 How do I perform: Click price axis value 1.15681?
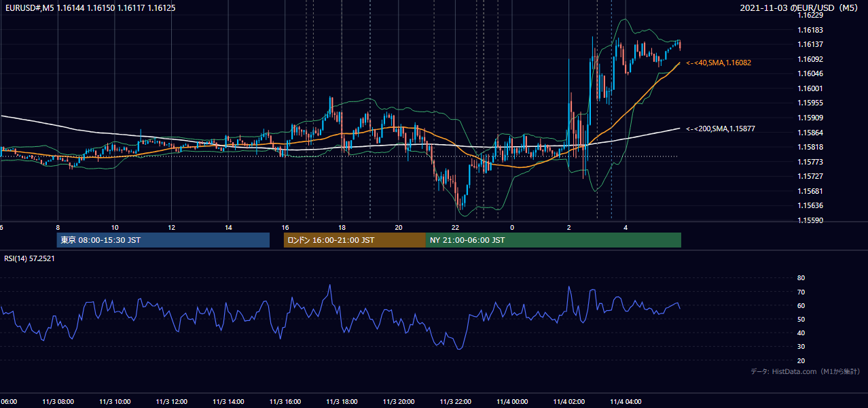pyautogui.click(x=810, y=191)
